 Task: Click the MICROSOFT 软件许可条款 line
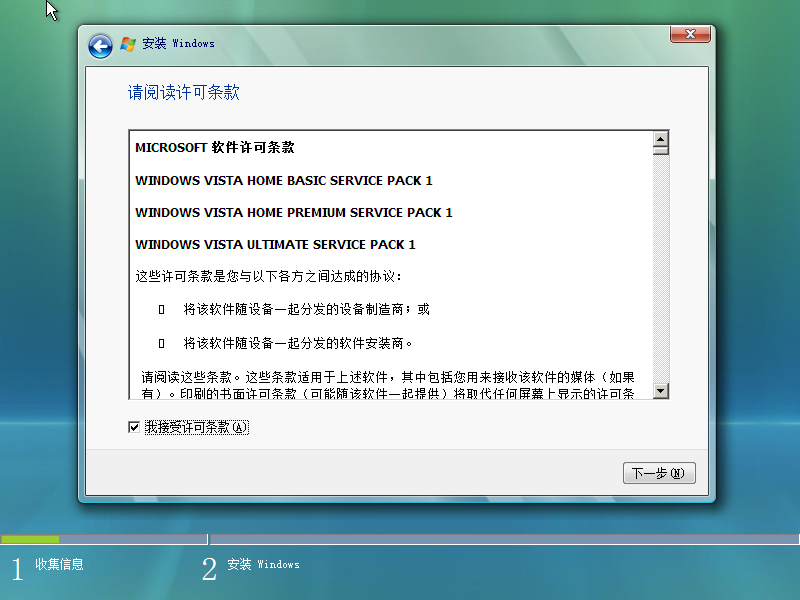tap(215, 147)
